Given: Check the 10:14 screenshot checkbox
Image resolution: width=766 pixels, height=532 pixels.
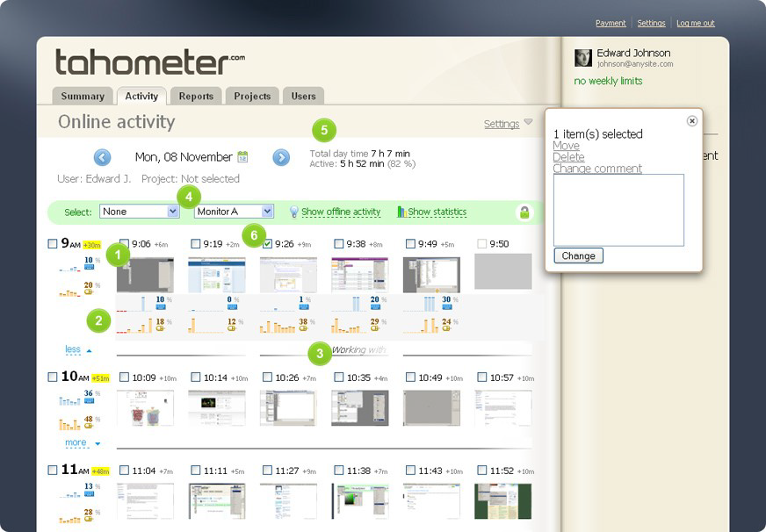Looking at the screenshot, I should 195,377.
